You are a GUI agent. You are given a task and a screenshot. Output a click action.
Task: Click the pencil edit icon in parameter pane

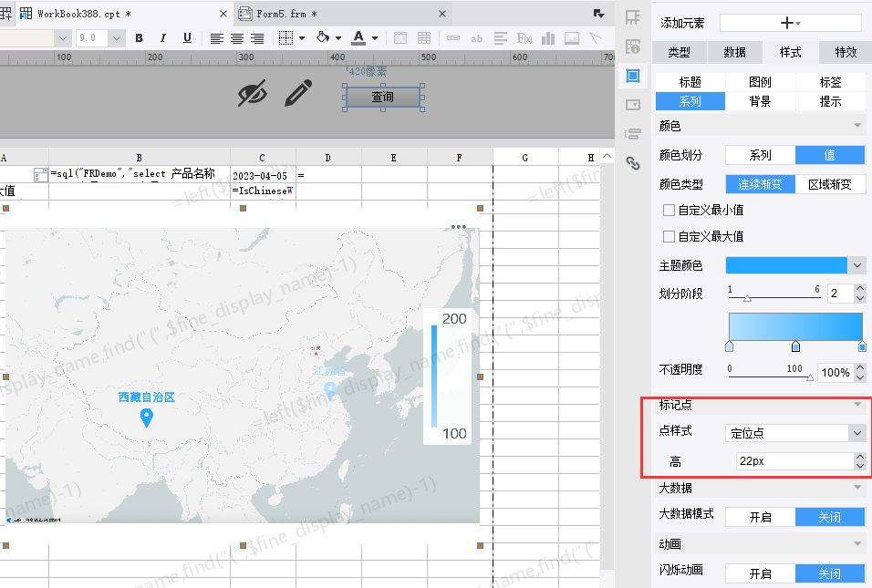coord(298,93)
